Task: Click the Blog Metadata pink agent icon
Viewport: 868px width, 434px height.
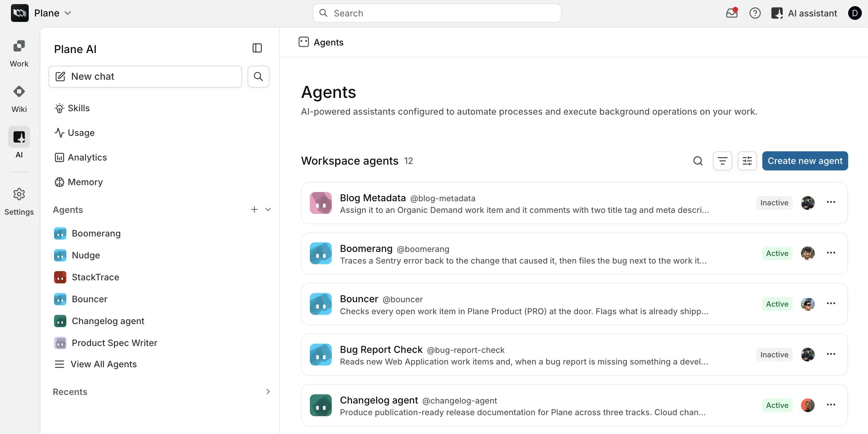Action: (320, 203)
